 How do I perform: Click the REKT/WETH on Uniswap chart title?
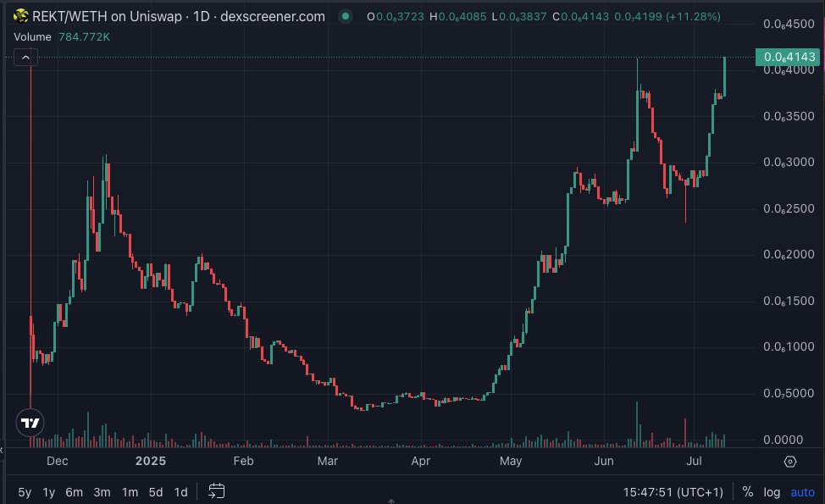click(179, 16)
